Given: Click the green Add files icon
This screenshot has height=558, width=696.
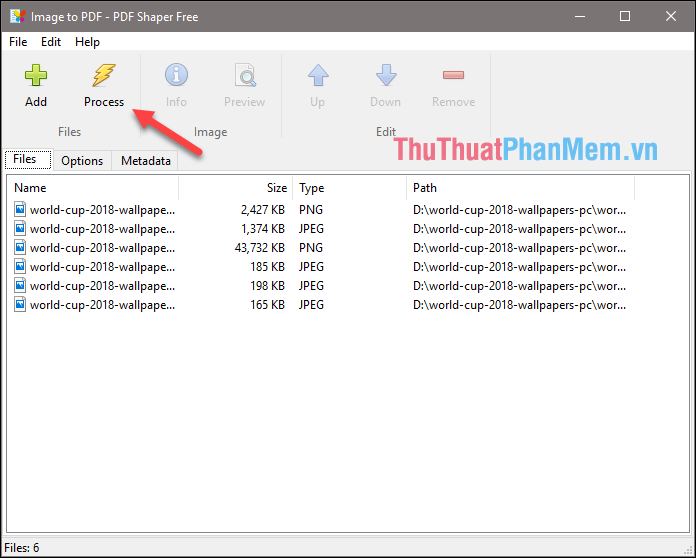Looking at the screenshot, I should 36,75.
